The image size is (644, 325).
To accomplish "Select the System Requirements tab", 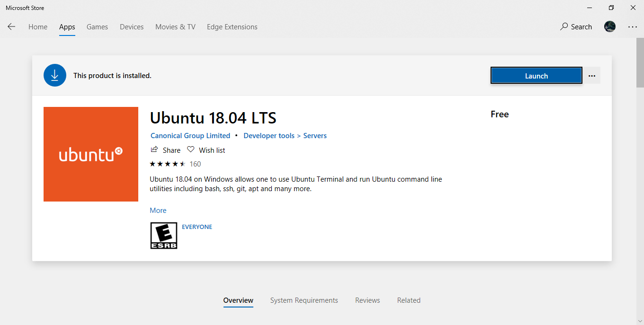I will pos(304,300).
